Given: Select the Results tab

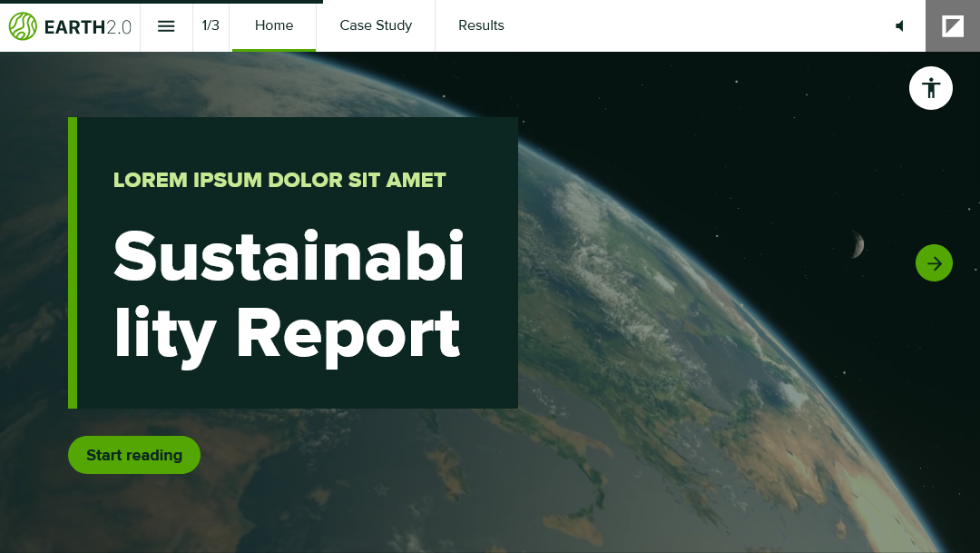Looking at the screenshot, I should (481, 25).
